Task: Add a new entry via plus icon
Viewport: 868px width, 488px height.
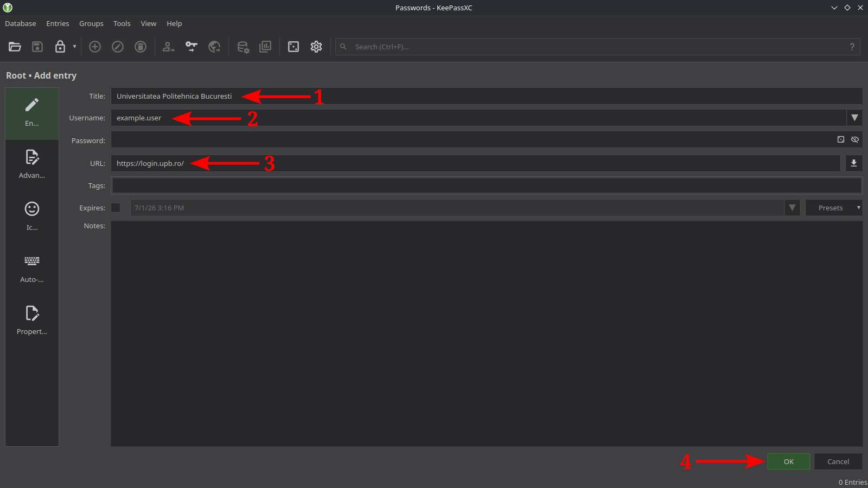Action: pyautogui.click(x=95, y=47)
